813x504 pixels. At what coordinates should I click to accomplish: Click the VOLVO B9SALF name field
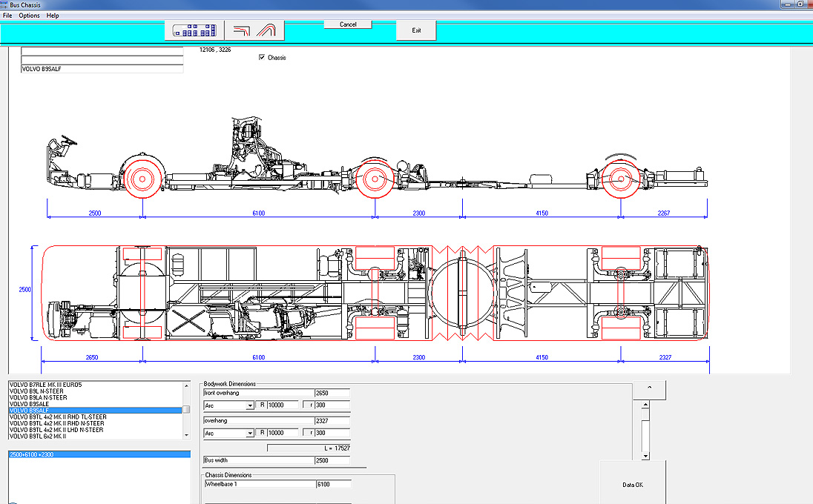point(102,69)
